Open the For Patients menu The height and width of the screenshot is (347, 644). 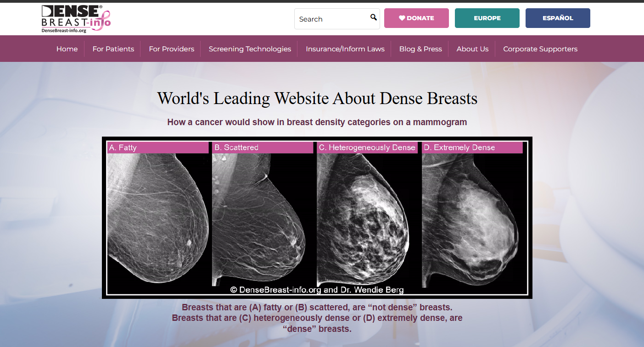tap(113, 49)
